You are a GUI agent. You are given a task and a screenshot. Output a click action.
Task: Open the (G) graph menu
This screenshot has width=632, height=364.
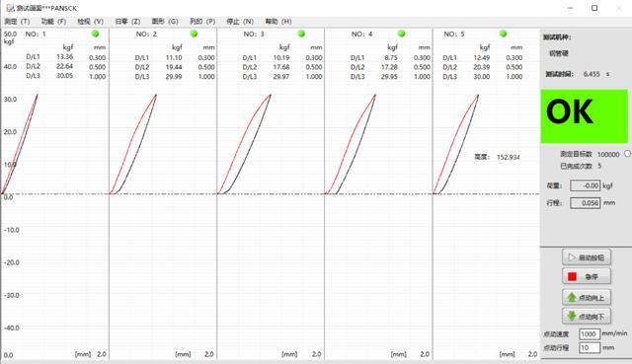165,22
